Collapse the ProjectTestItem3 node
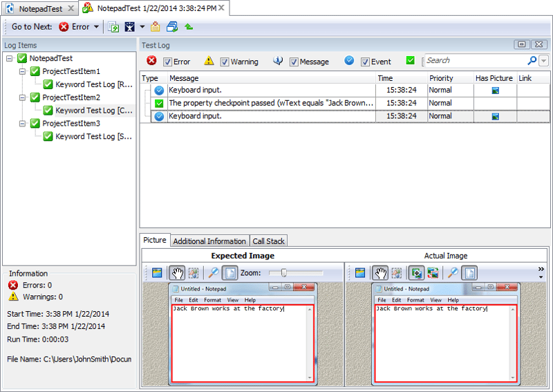 [x=23, y=124]
